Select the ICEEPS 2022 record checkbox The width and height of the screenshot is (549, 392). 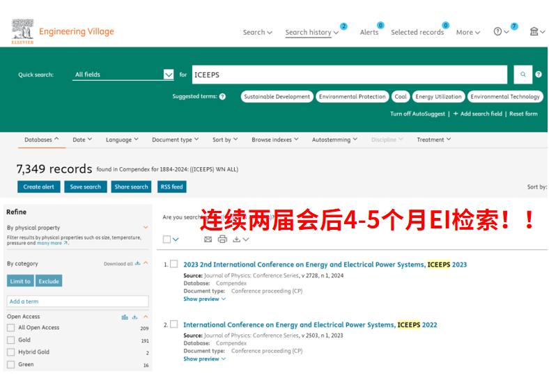click(x=174, y=324)
